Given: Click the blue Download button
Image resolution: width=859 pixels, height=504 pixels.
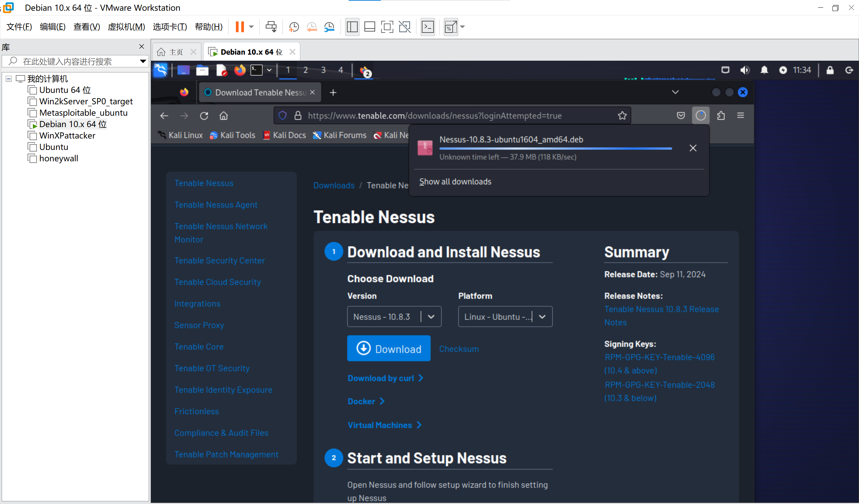Looking at the screenshot, I should click(389, 348).
